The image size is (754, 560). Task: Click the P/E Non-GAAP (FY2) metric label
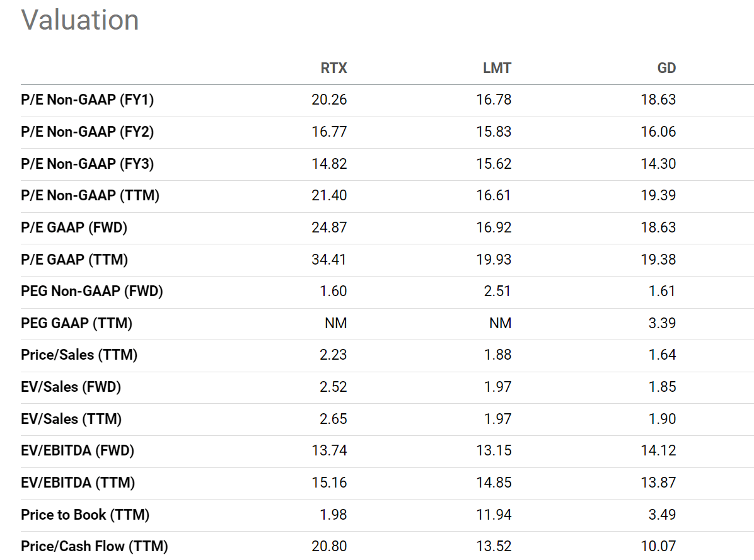(x=87, y=132)
